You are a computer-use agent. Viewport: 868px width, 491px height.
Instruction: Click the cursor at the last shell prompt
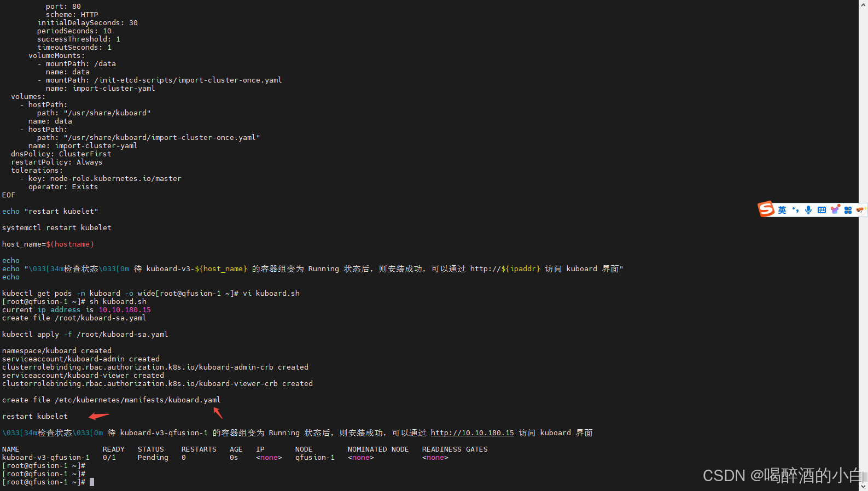point(92,482)
